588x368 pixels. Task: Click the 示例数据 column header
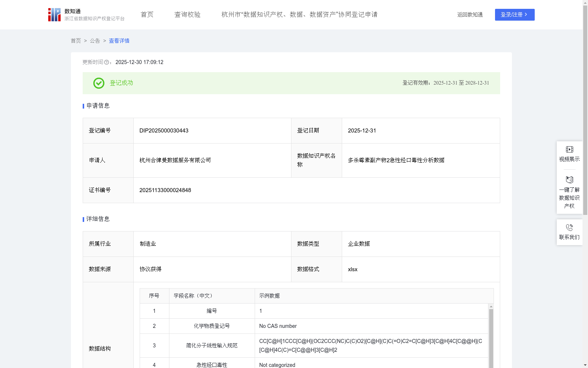[x=374, y=296]
